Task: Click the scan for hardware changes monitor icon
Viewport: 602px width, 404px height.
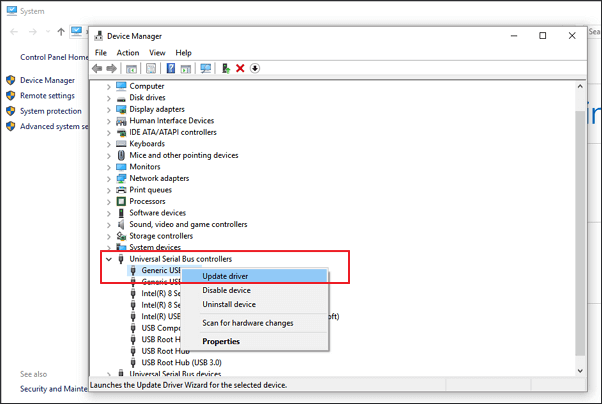Action: click(206, 68)
